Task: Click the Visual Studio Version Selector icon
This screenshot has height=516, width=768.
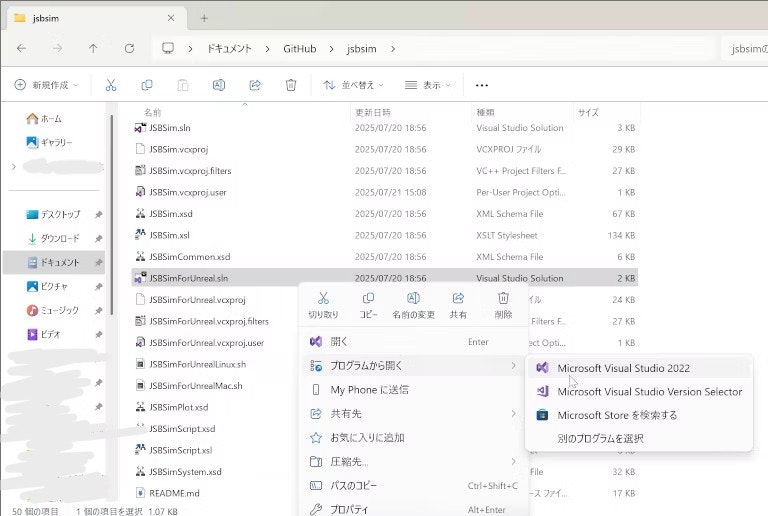Action: pyautogui.click(x=542, y=391)
